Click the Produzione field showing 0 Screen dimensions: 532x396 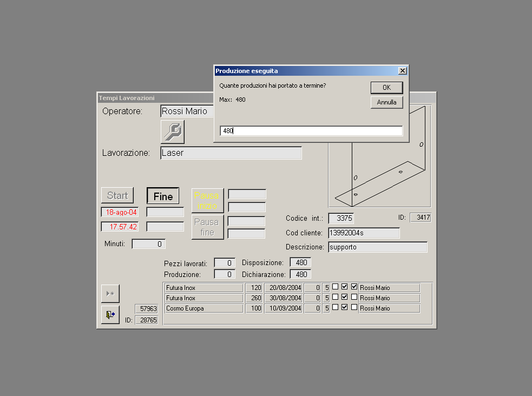click(225, 274)
